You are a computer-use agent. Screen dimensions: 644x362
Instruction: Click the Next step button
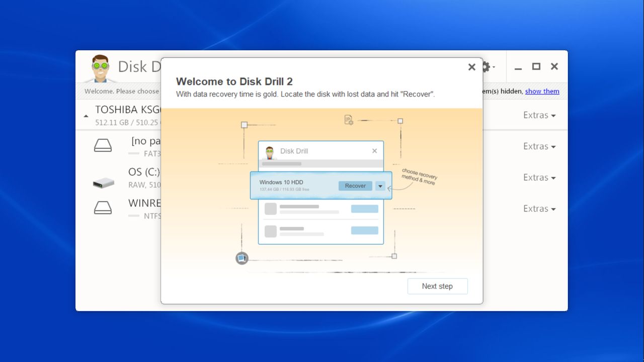coord(437,286)
